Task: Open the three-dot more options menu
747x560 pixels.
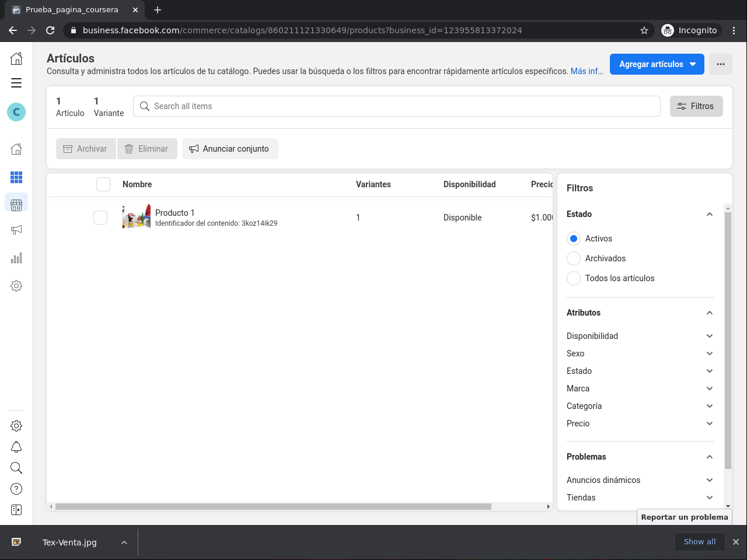Action: [721, 64]
